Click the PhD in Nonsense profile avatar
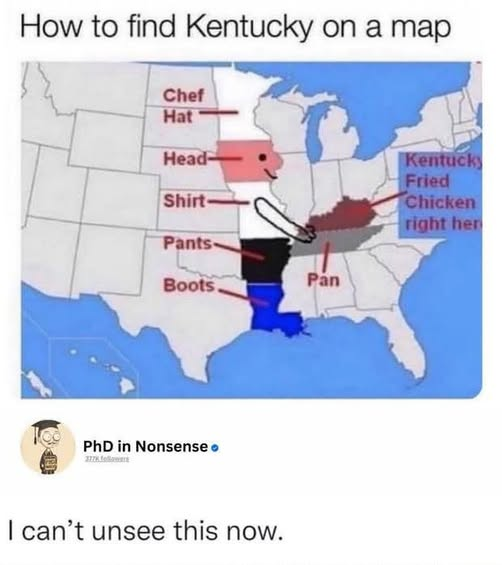The width and height of the screenshot is (502, 565). coord(47,447)
